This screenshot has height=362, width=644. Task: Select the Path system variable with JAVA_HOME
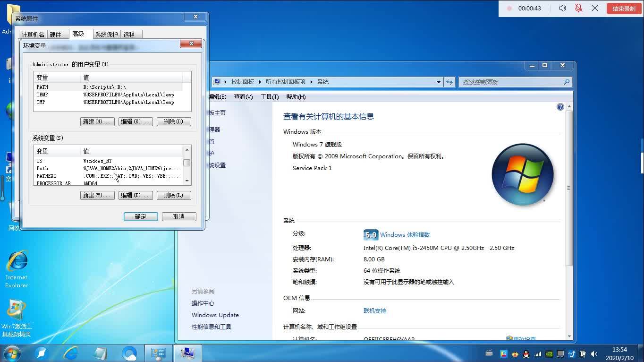[x=108, y=168]
